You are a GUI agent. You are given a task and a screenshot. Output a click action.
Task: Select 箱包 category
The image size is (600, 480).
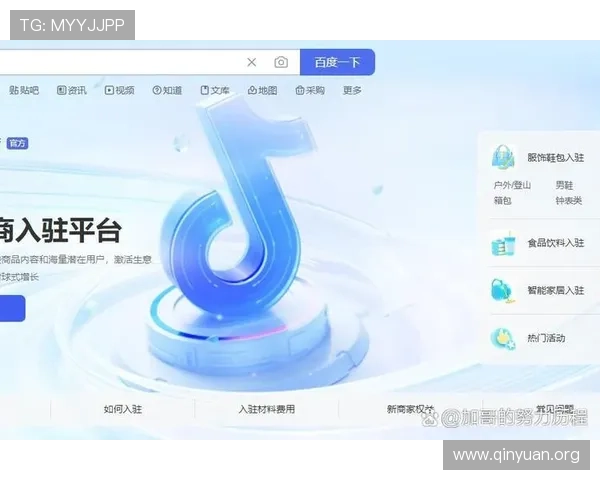click(502, 200)
